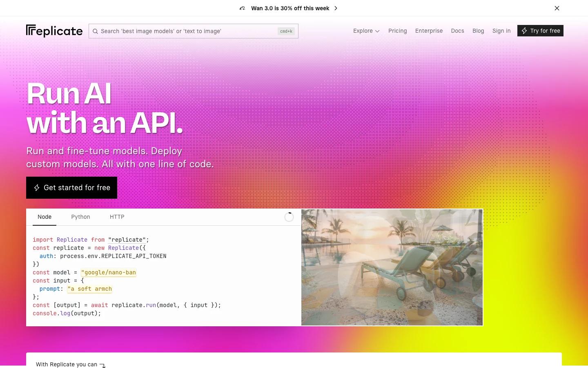
Task: Click the await replicate.run code line
Action: click(x=127, y=305)
